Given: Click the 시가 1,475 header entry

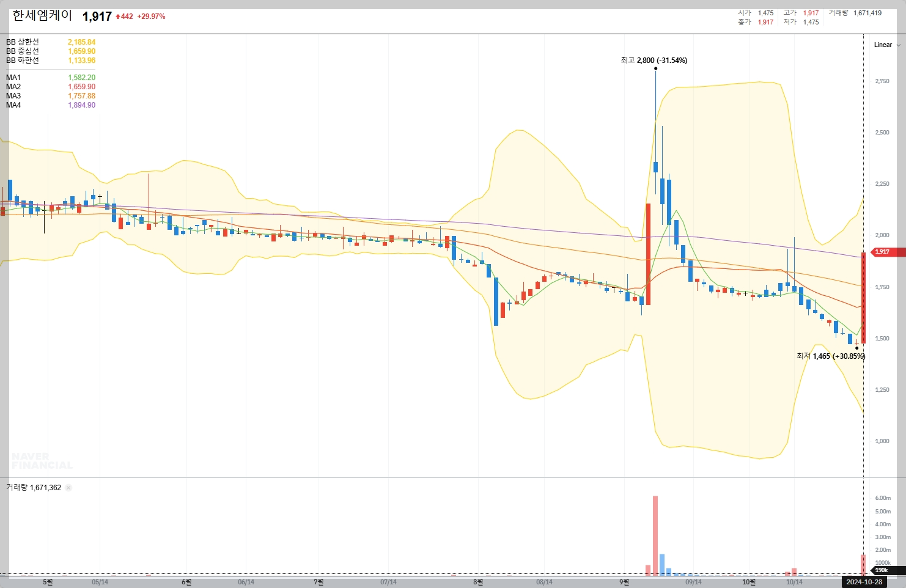Looking at the screenshot, I should tap(756, 13).
